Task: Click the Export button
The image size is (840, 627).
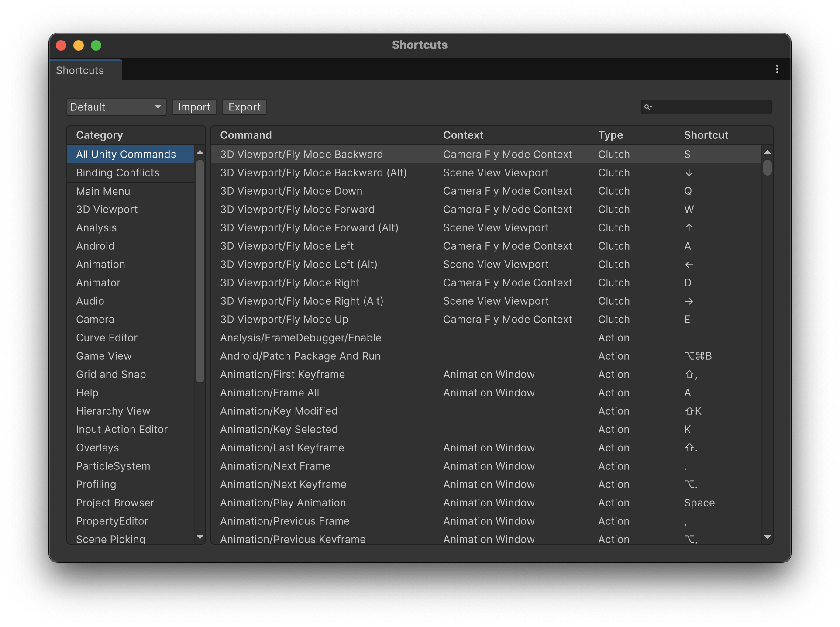Action: click(244, 107)
